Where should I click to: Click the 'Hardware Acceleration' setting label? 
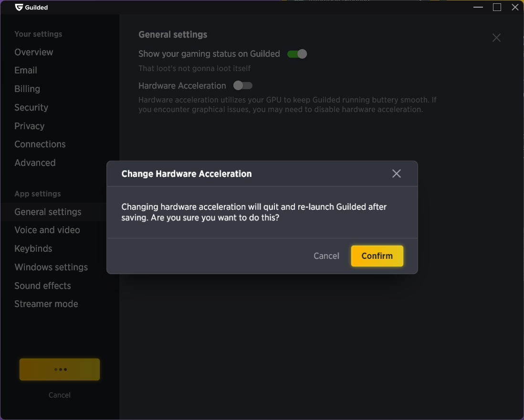coord(182,86)
